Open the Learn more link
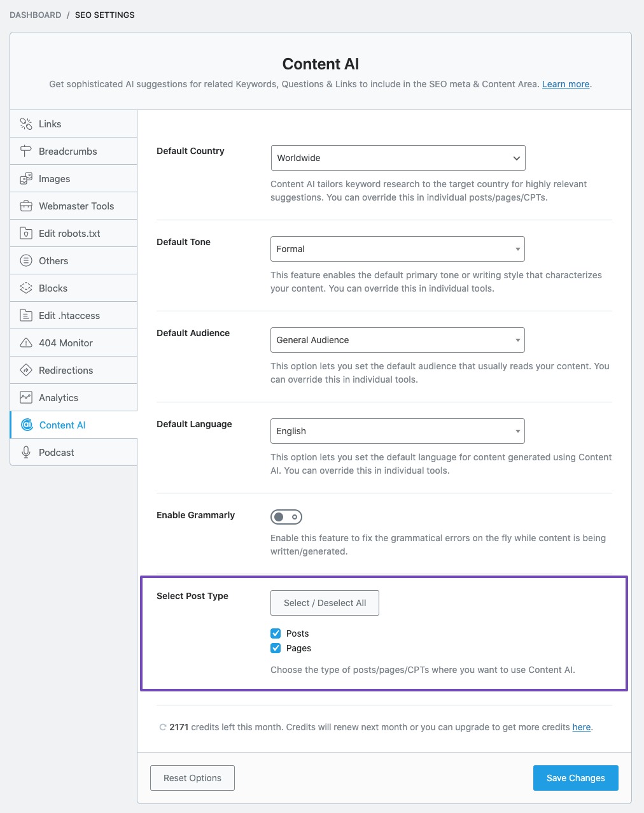Viewport: 644px width, 813px height. [x=565, y=83]
